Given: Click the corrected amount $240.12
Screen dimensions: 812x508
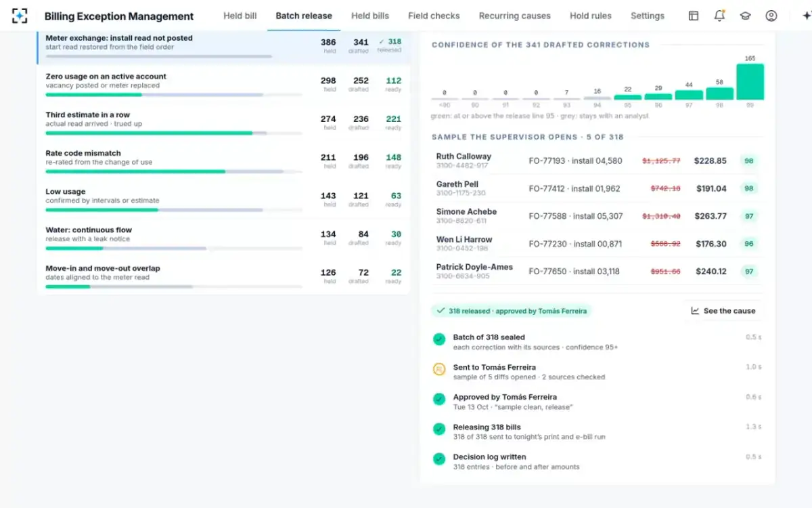Looking at the screenshot, I should coord(711,272).
